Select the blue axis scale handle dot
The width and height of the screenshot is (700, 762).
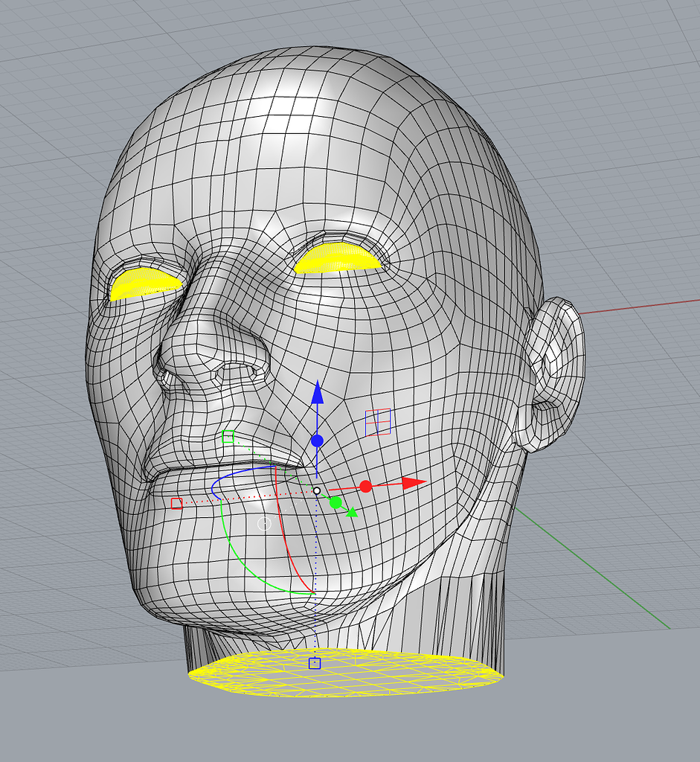(x=318, y=441)
